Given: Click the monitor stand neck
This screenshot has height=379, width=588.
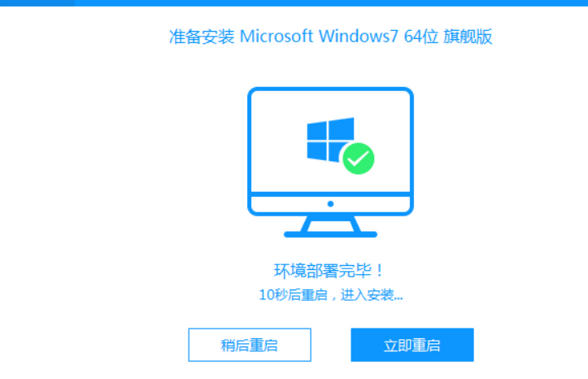Looking at the screenshot, I should point(330,224).
